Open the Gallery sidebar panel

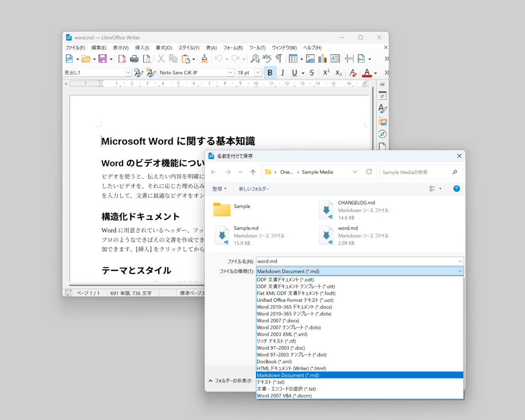(x=382, y=121)
